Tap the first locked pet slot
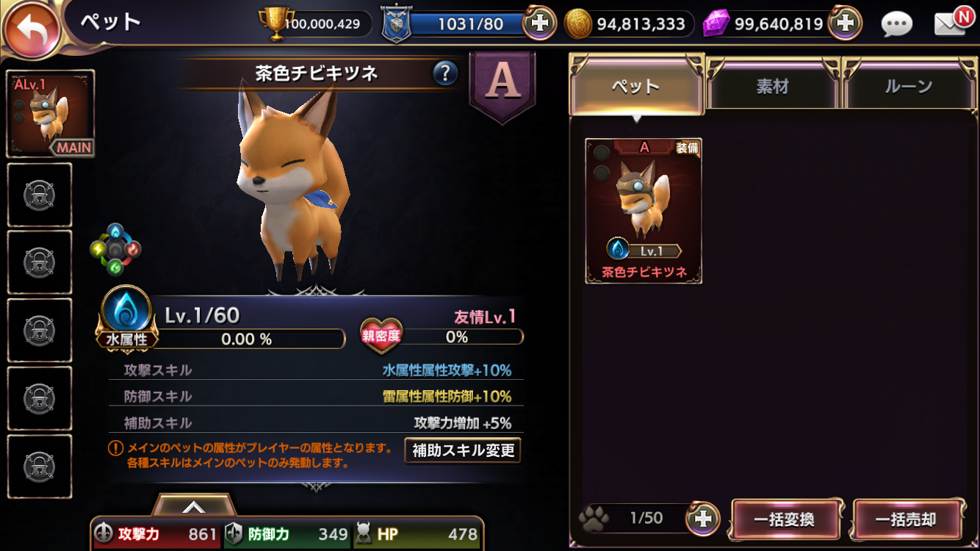The height and width of the screenshot is (551, 980). (x=40, y=195)
